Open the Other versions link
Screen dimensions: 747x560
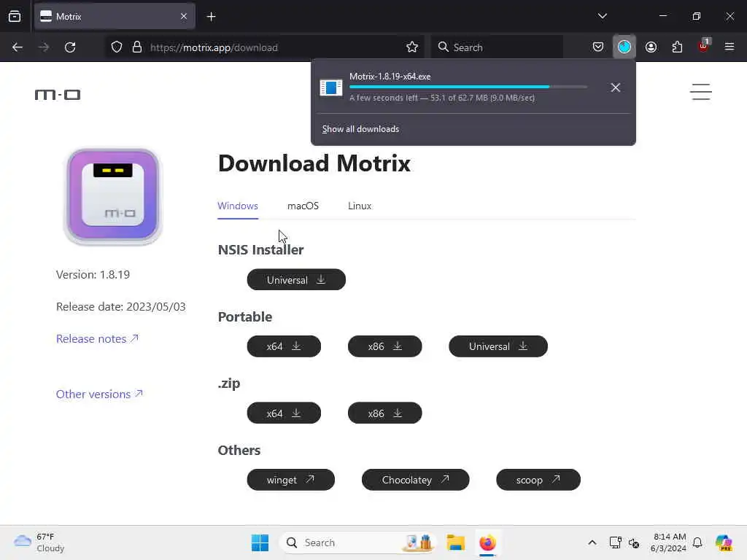coord(99,394)
